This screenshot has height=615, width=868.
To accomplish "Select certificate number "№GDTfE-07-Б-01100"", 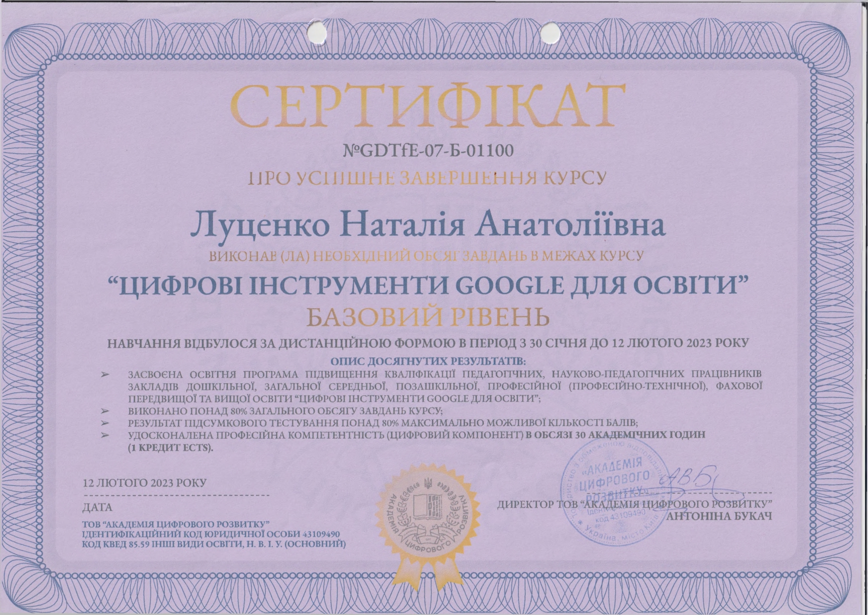I will point(428,150).
